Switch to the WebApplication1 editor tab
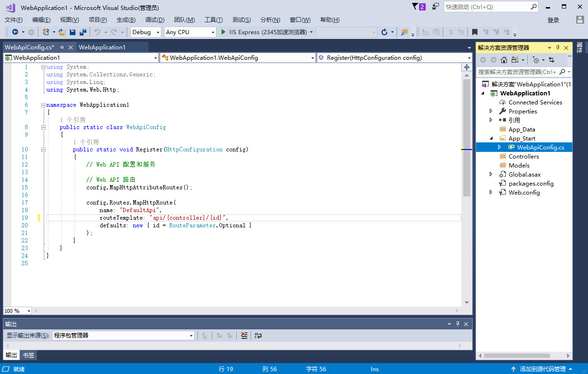 click(x=102, y=47)
